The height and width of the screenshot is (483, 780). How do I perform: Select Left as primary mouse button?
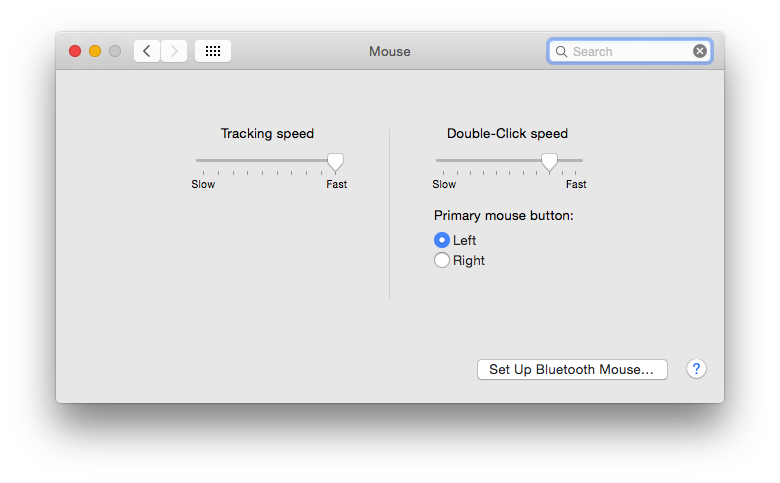(442, 240)
